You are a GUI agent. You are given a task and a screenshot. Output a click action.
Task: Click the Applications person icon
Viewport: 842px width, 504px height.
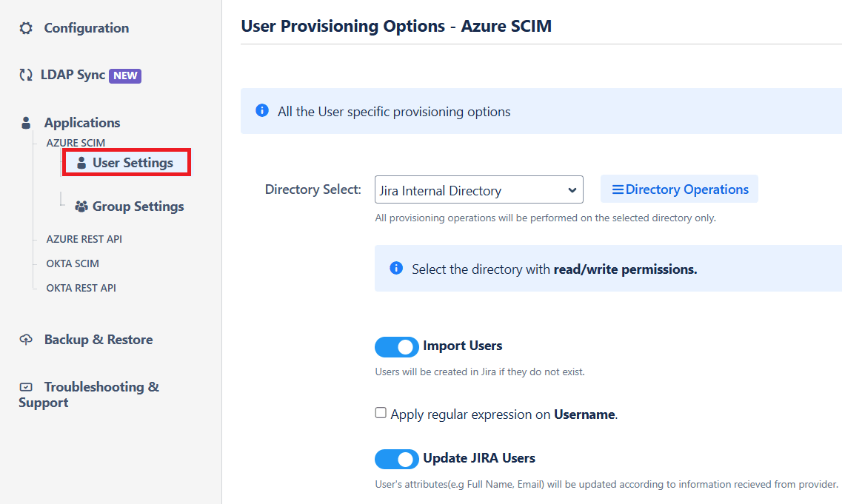coord(26,123)
